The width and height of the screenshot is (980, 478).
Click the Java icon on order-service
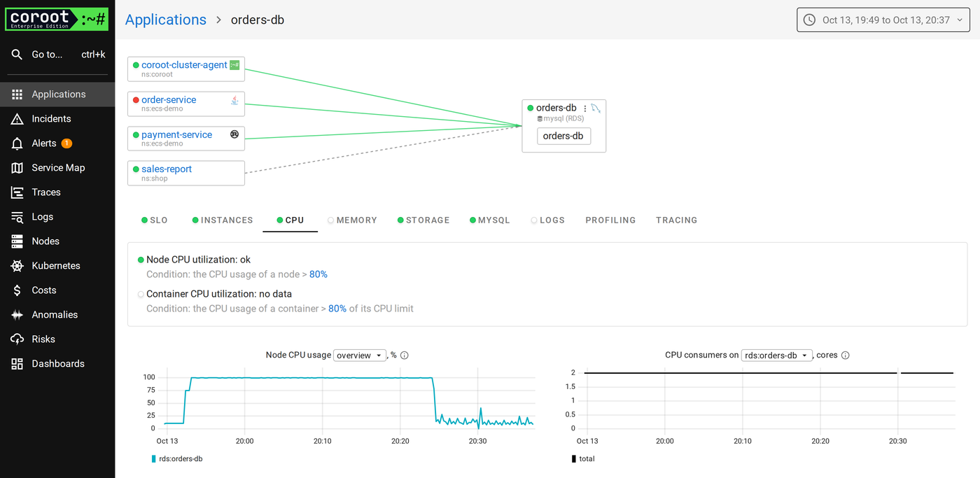(234, 100)
